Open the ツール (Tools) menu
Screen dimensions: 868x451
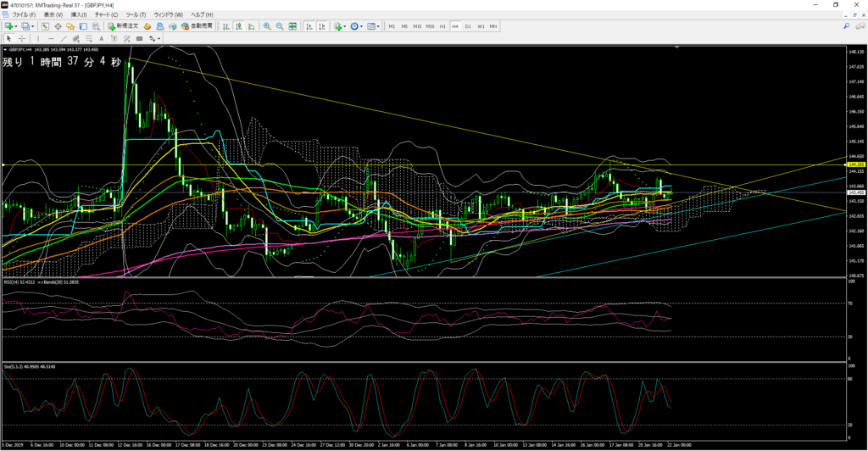coord(136,15)
